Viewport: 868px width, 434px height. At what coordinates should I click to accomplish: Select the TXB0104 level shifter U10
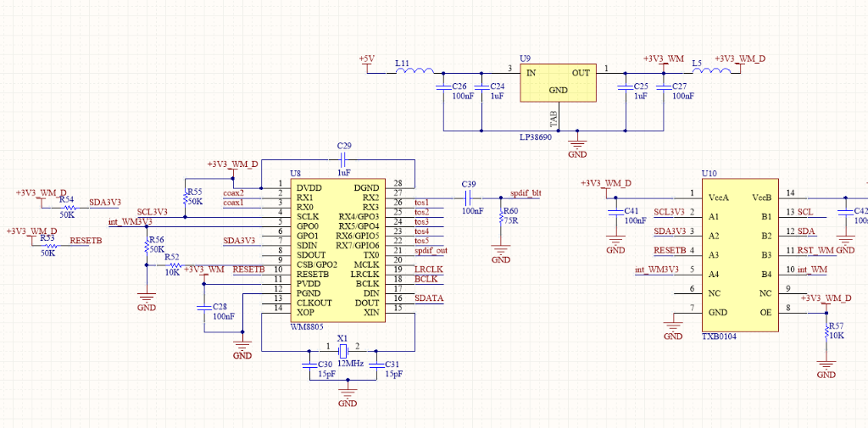(736, 254)
